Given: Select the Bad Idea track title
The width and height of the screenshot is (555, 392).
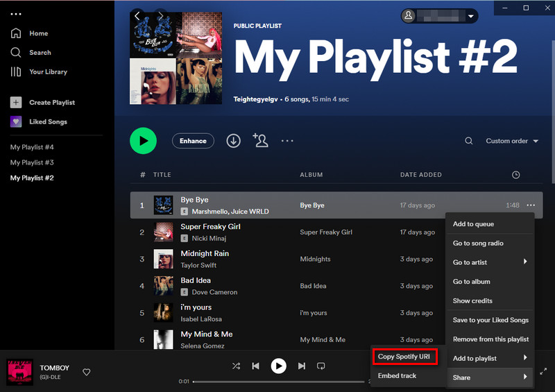Looking at the screenshot, I should tap(196, 280).
